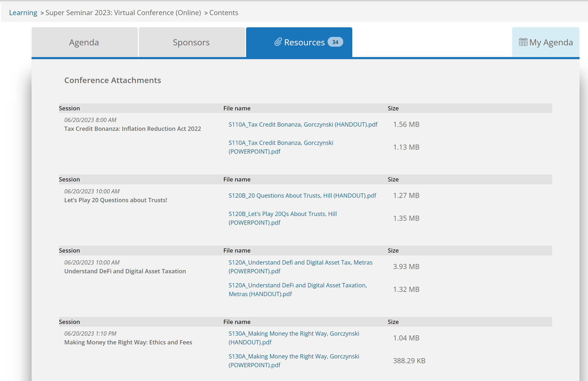
Task: Open S110A Tax Credit Bonanza HANDOUT pdf
Action: point(303,124)
